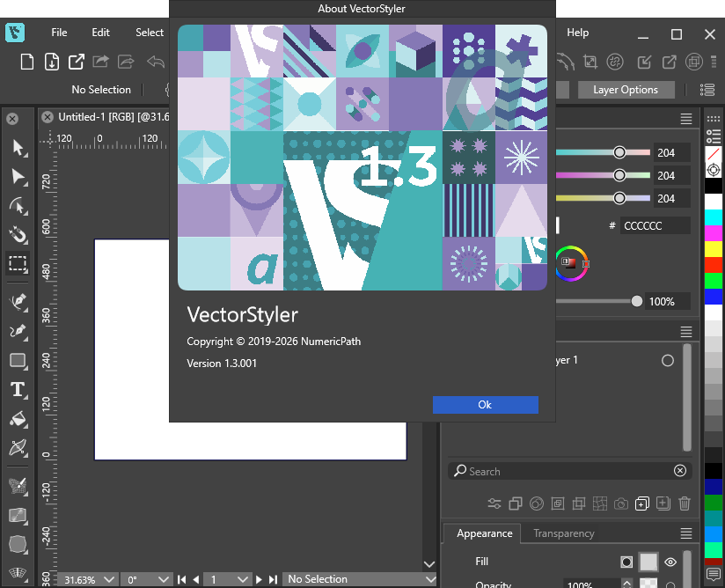Select the Text tool
This screenshot has width=725, height=588.
[x=18, y=390]
